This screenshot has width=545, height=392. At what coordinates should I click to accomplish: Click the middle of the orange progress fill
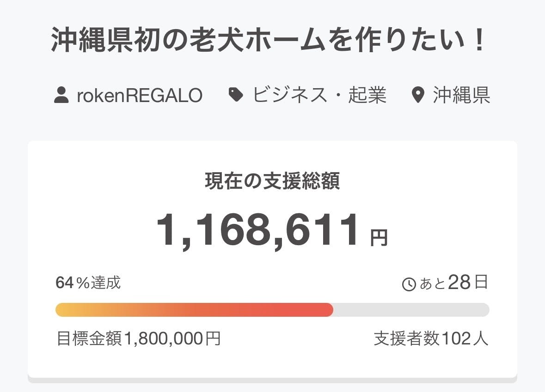tap(194, 310)
